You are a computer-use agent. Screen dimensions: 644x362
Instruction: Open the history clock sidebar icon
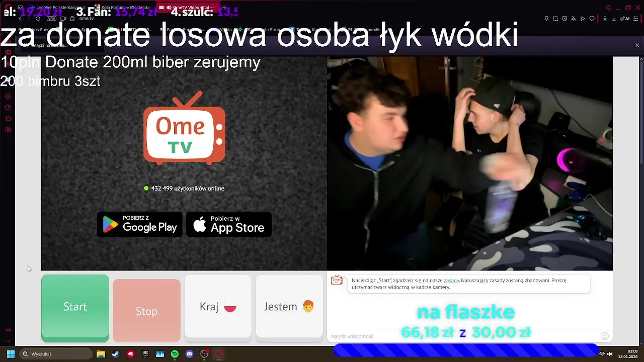coord(8,108)
